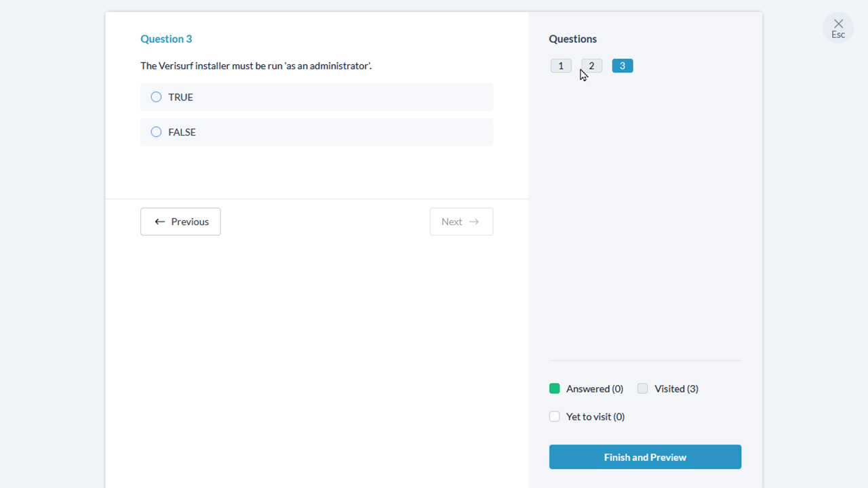Click the Esc label under close icon
The image size is (868, 488).
(838, 35)
